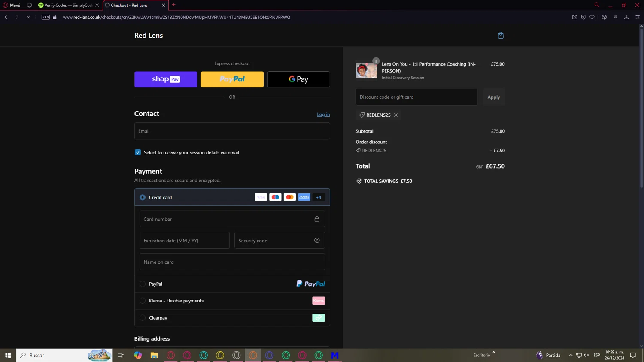Select the Credit card payment option

pyautogui.click(x=143, y=197)
